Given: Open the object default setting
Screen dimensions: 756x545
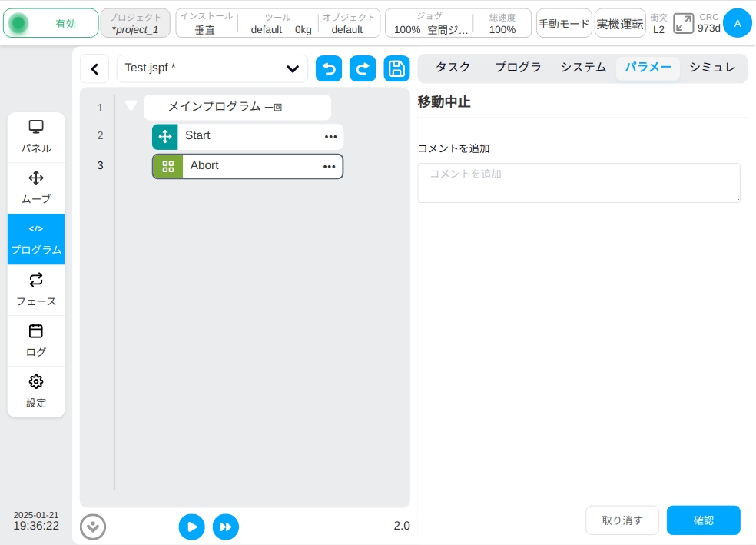Looking at the screenshot, I should pyautogui.click(x=348, y=23).
